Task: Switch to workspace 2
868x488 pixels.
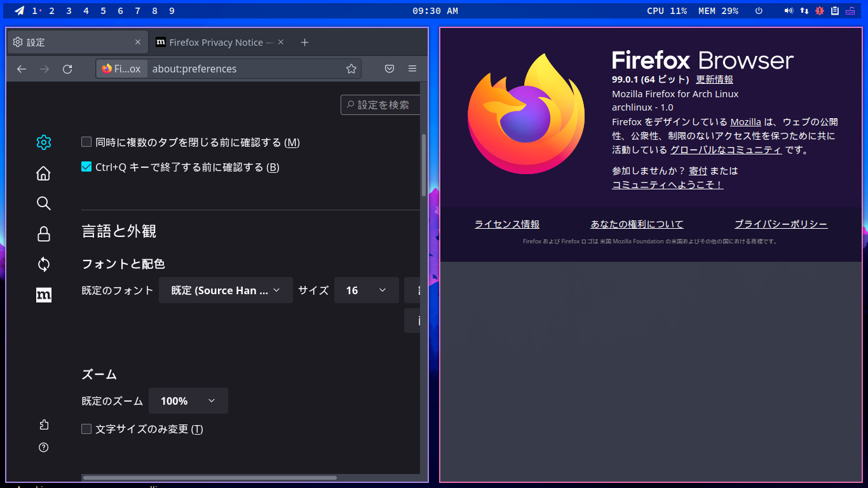Action: tap(51, 11)
